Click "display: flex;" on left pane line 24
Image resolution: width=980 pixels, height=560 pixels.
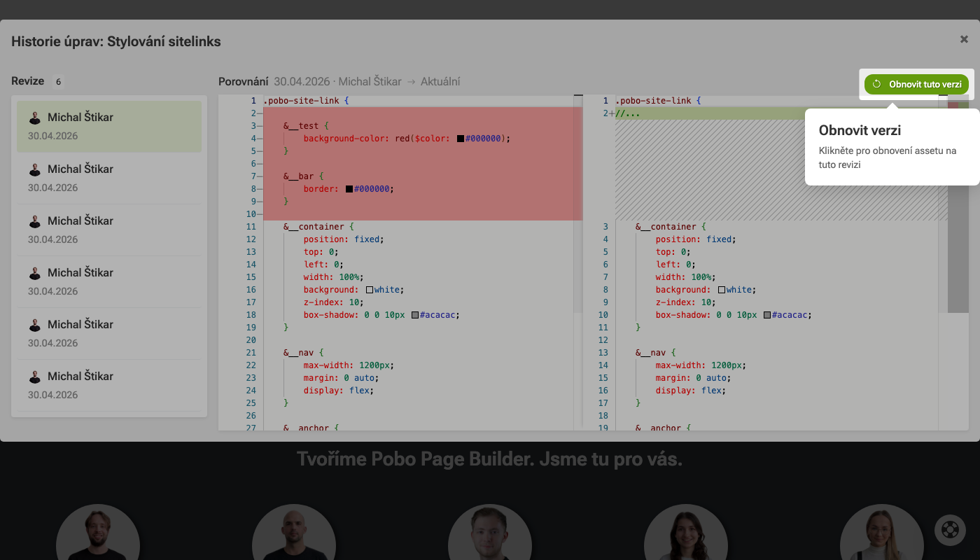coord(339,391)
